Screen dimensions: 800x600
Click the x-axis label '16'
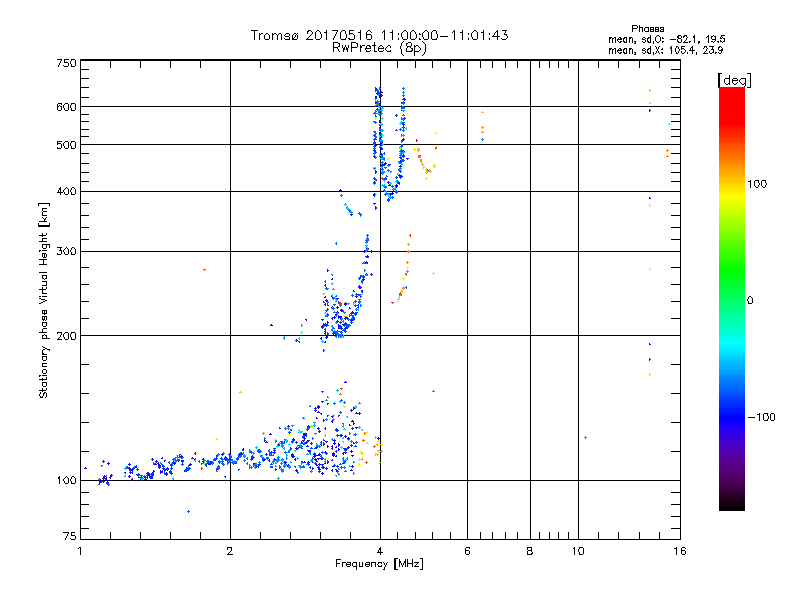[680, 551]
